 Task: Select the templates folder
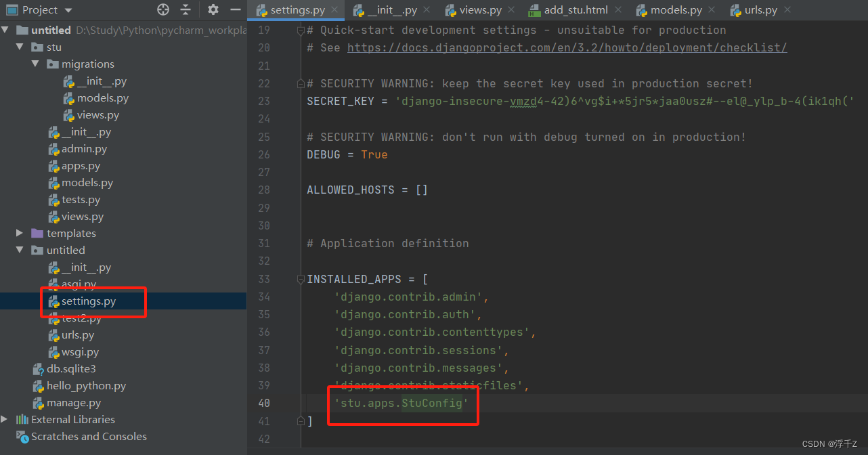pos(71,233)
